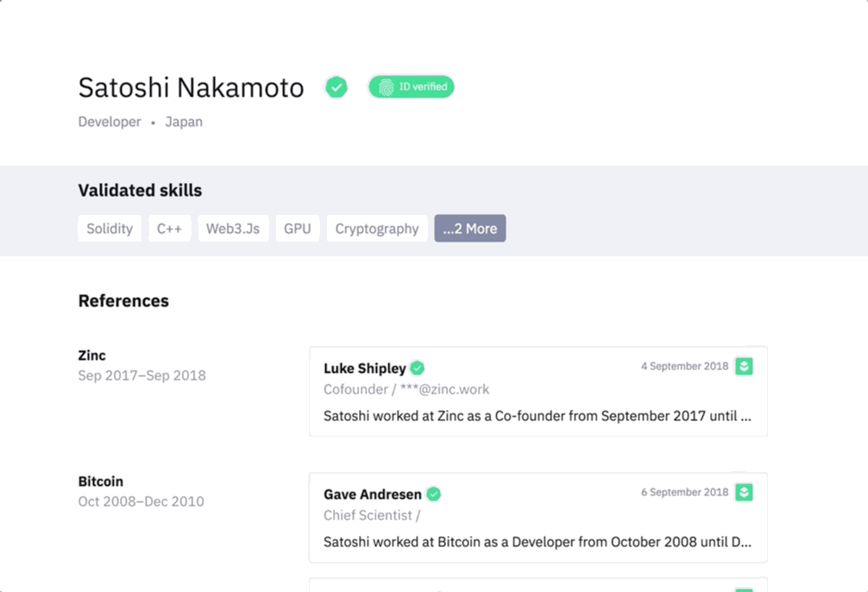Click the Cofounder / ***@zinc.work line
868x592 pixels.
[406, 389]
